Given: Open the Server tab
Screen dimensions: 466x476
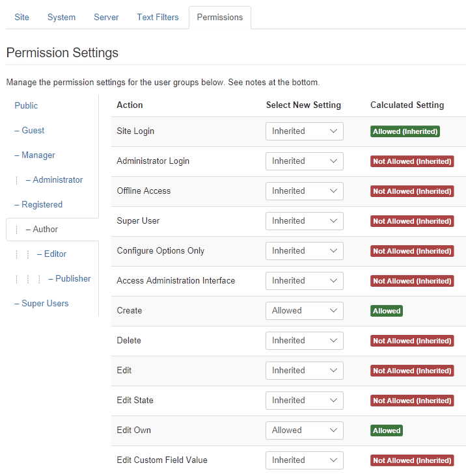Looking at the screenshot, I should [106, 18].
